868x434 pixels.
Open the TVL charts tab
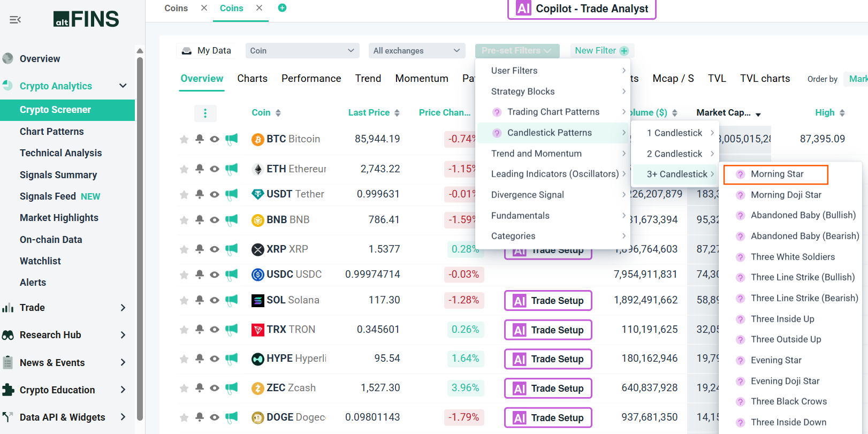point(765,79)
